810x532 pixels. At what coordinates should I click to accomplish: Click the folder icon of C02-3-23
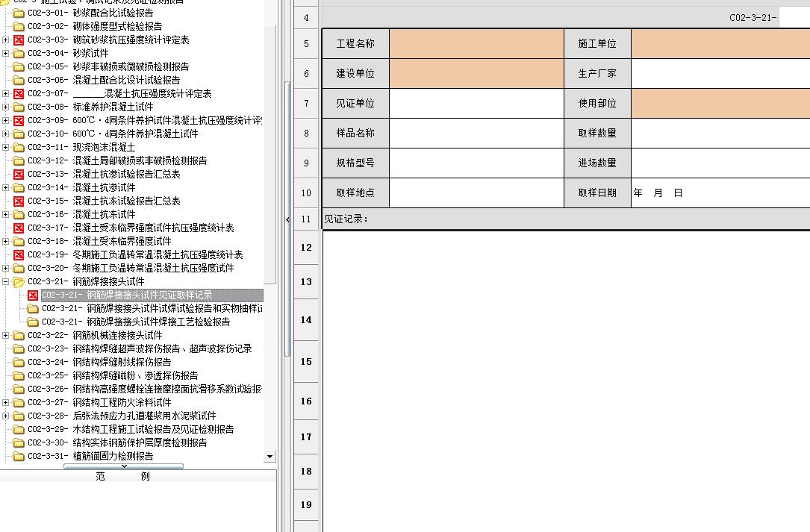tap(19, 349)
